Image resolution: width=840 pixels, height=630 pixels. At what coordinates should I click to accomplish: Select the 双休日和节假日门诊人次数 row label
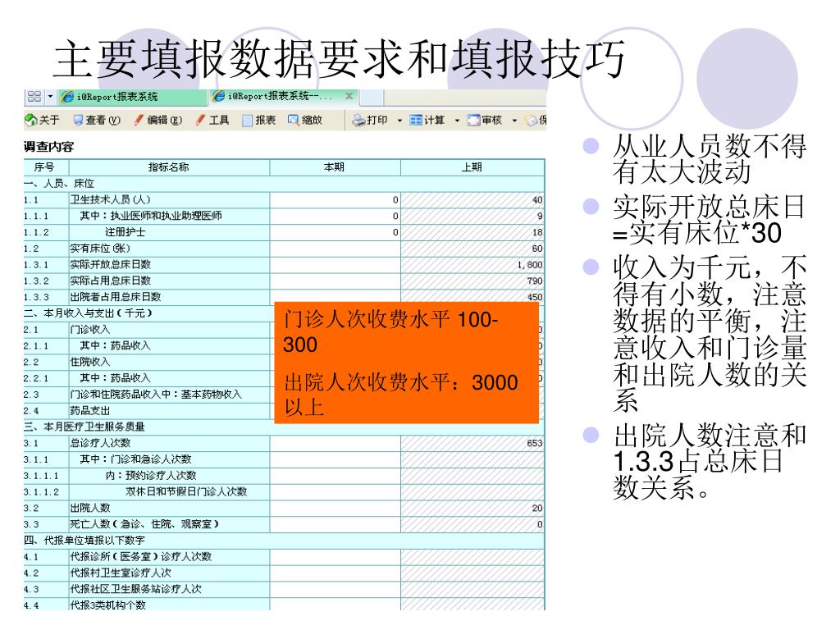186,492
